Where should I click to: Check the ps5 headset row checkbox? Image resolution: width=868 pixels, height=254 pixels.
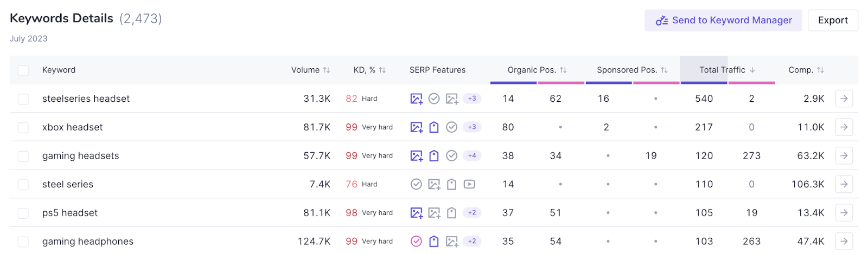pyautogui.click(x=23, y=213)
